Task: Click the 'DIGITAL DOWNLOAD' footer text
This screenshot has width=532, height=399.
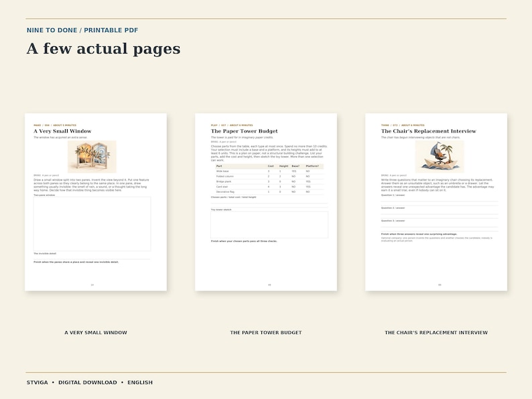Action: [88, 382]
